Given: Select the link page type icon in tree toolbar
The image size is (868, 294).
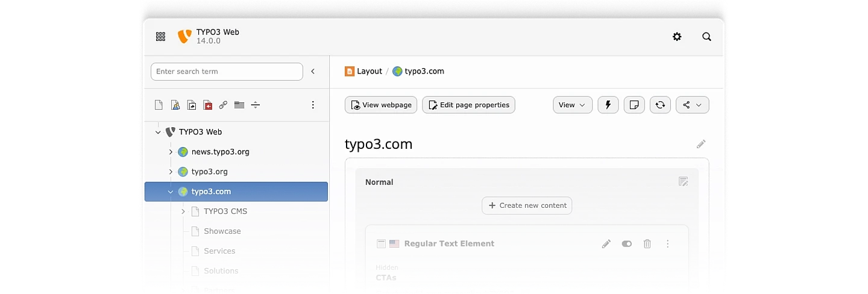Looking at the screenshot, I should pyautogui.click(x=223, y=105).
